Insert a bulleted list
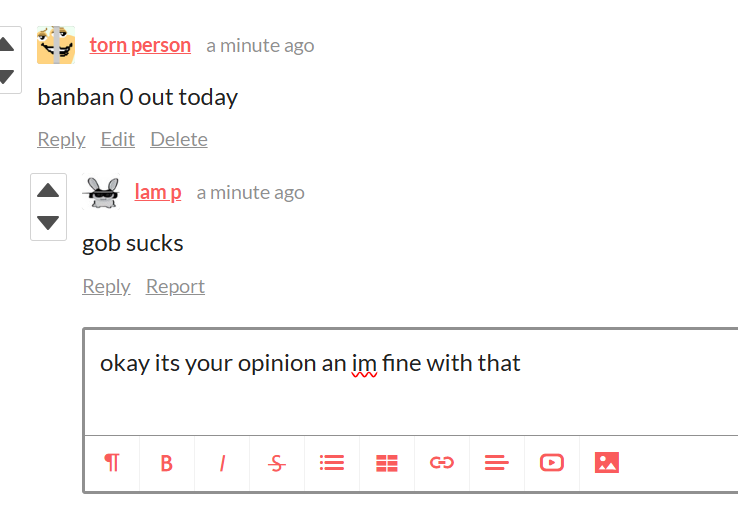This screenshot has width=738, height=509. click(x=332, y=463)
